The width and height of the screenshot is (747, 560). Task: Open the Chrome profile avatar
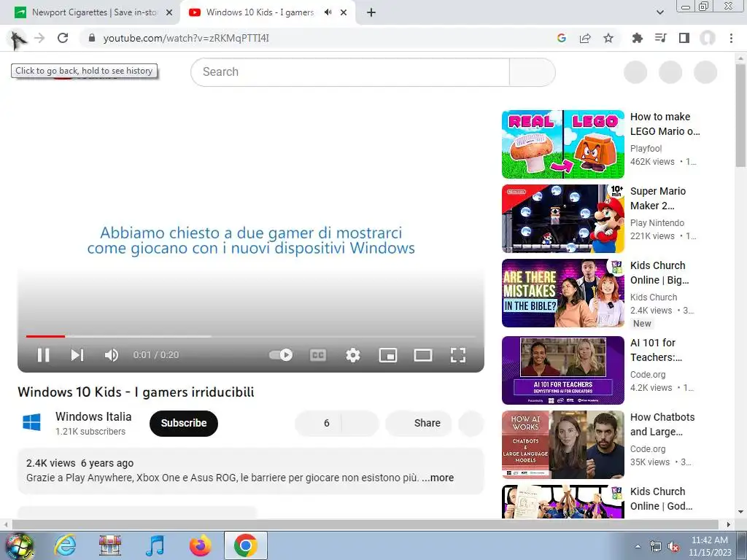(x=708, y=38)
